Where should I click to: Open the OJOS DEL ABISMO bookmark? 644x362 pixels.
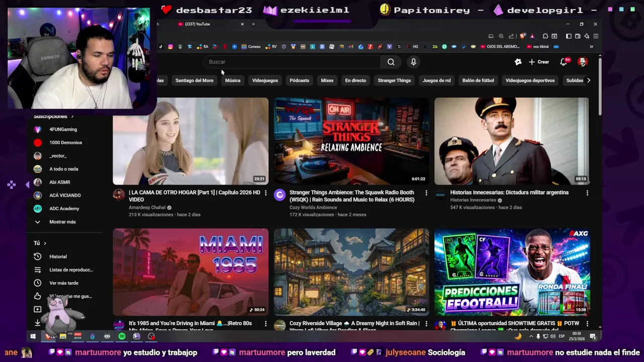pos(500,47)
